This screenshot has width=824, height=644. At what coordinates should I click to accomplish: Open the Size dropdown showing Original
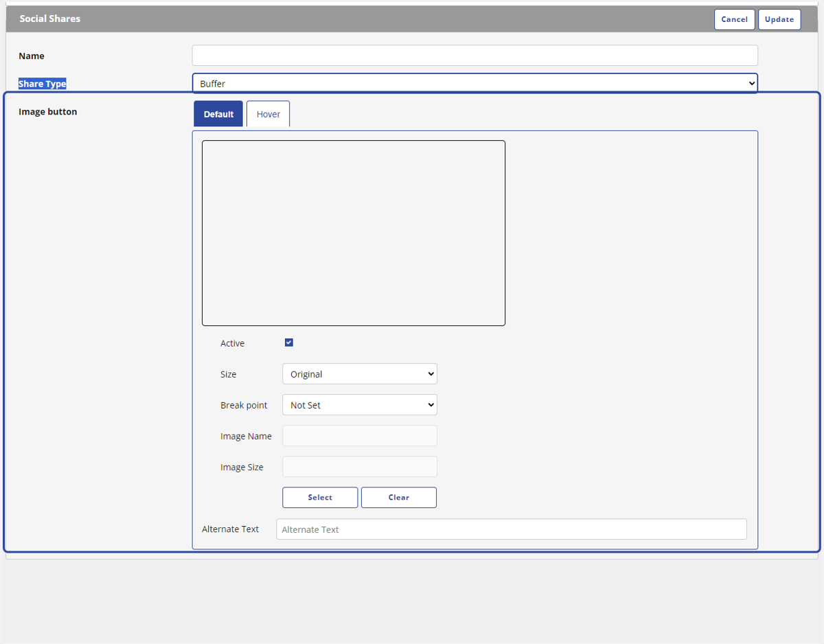(x=360, y=374)
